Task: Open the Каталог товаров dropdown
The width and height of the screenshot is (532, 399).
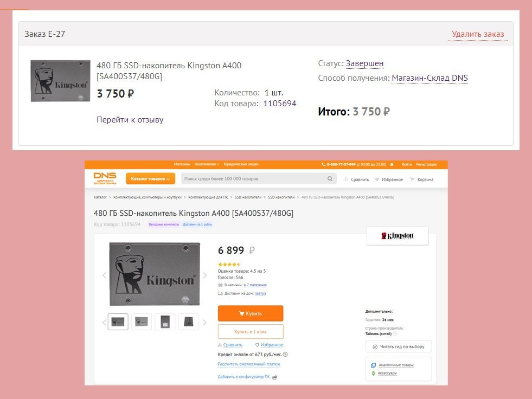Action: 150,179
